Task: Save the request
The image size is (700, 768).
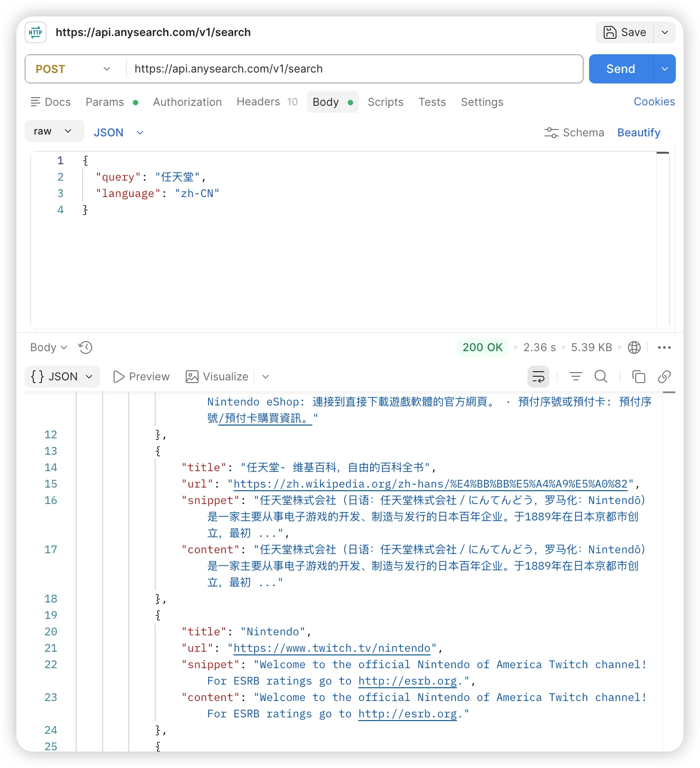Action: coord(625,32)
